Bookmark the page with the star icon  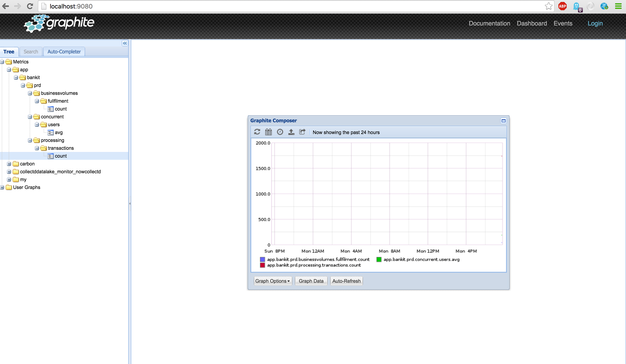(x=548, y=6)
